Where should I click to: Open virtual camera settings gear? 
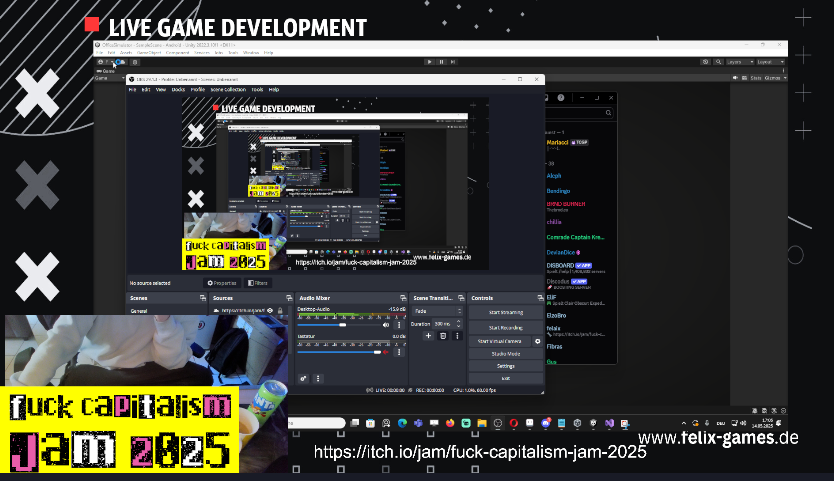537,341
